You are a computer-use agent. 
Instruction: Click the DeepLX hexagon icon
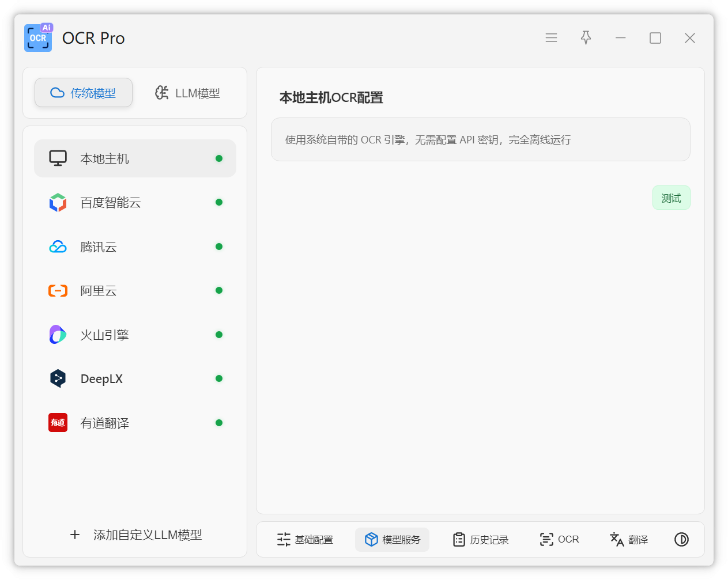tap(58, 379)
